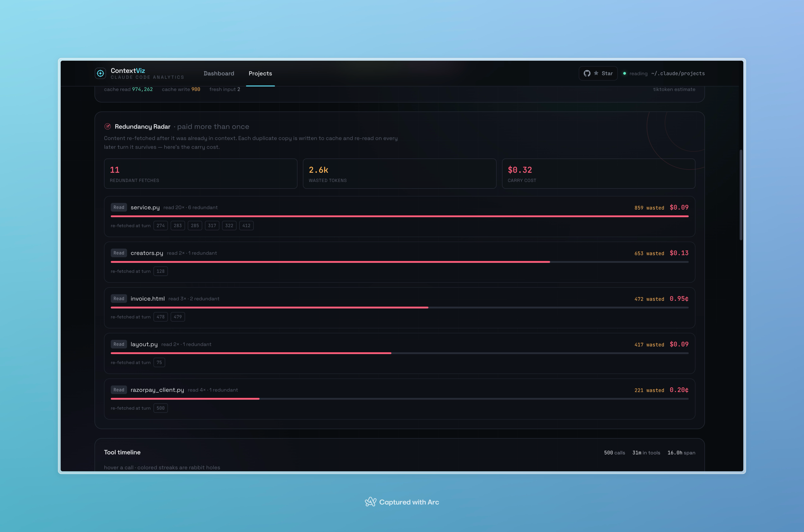Click the Redundancy Radar target icon
Screen dimensions: 804x532
click(108, 127)
